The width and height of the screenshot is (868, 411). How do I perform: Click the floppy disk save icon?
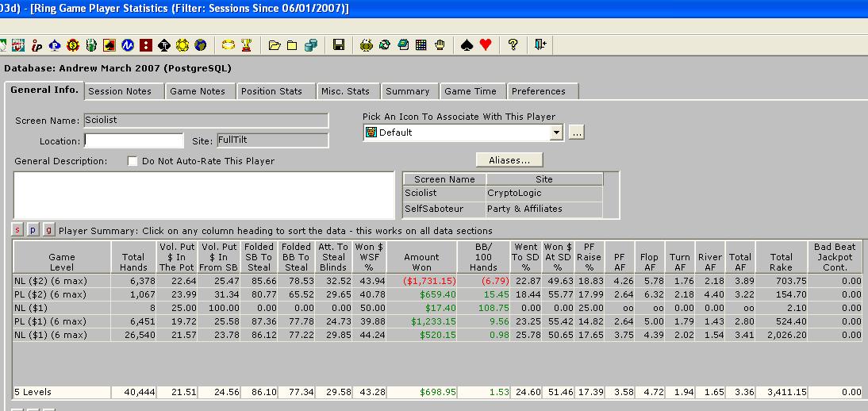[x=339, y=45]
